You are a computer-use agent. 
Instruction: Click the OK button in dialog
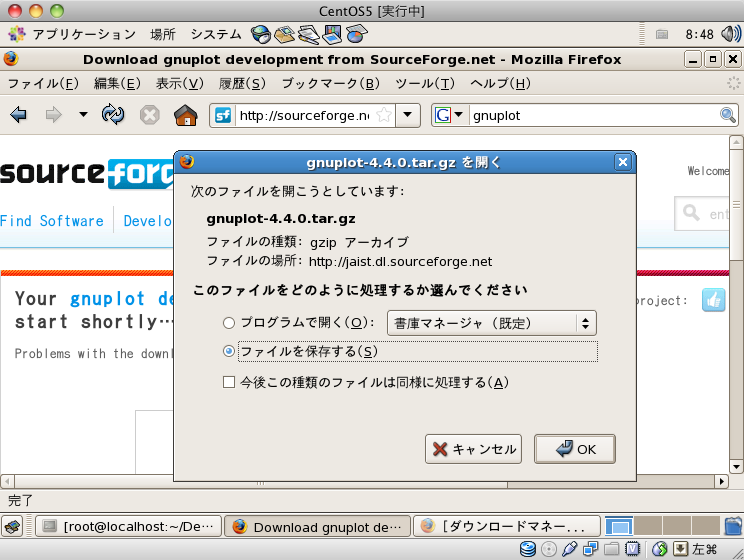[575, 449]
